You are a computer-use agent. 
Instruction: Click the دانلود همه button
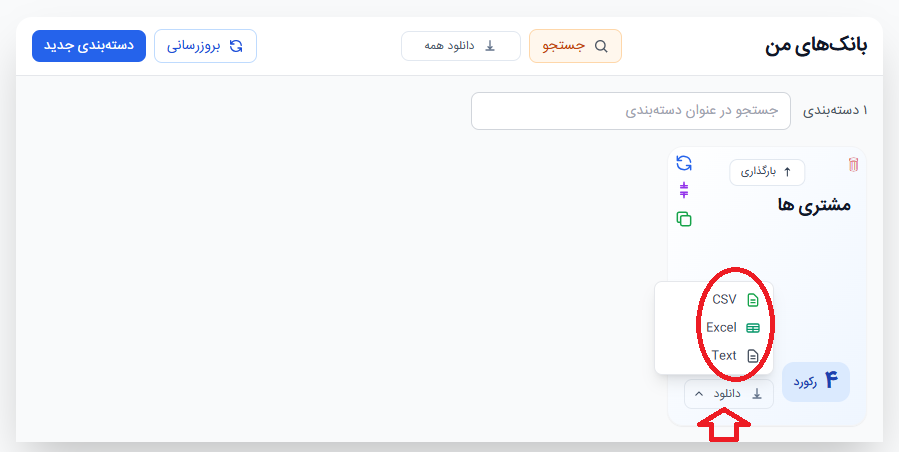461,46
